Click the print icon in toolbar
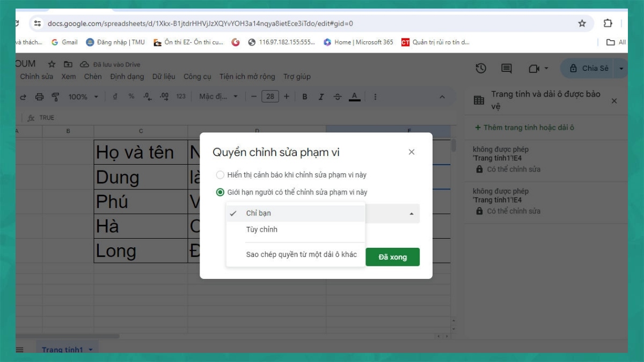Viewport: 644px width, 362px height. click(39, 97)
